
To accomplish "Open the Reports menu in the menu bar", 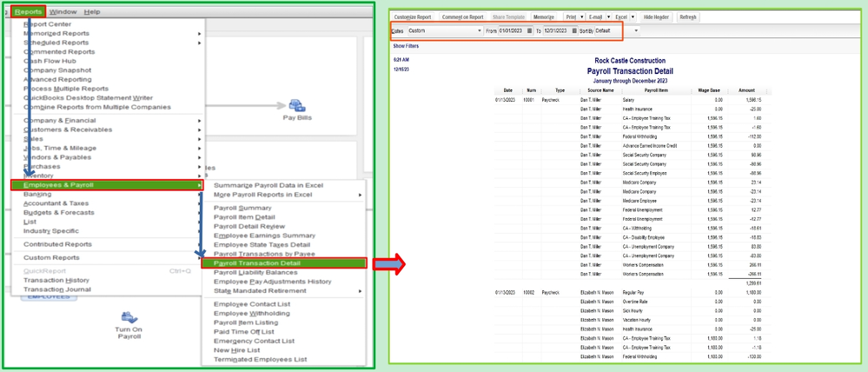I will 28,11.
